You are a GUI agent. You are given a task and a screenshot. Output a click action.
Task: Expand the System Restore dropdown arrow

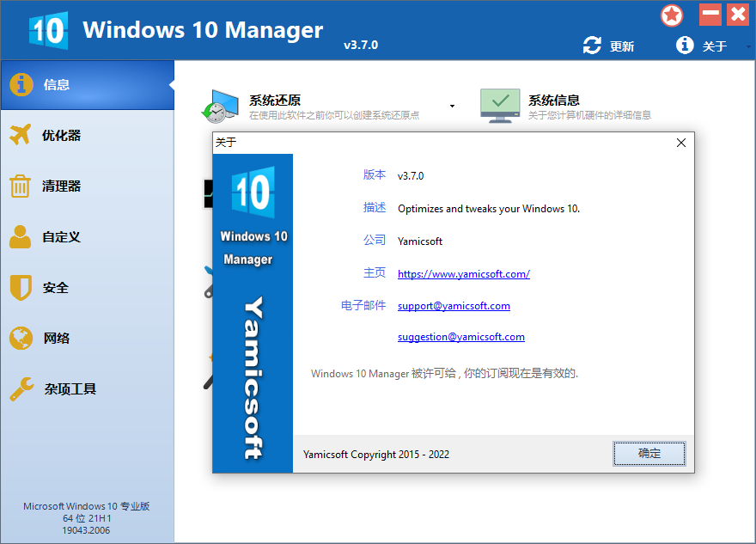pyautogui.click(x=452, y=107)
